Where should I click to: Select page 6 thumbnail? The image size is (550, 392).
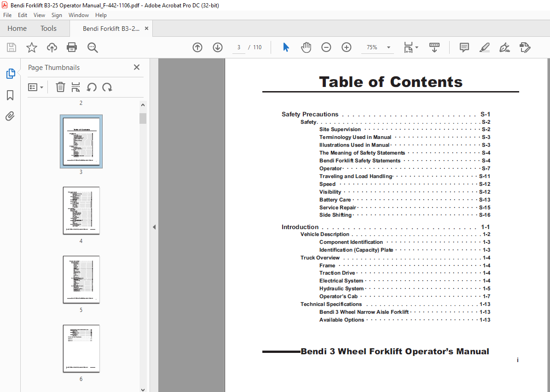pyautogui.click(x=81, y=348)
